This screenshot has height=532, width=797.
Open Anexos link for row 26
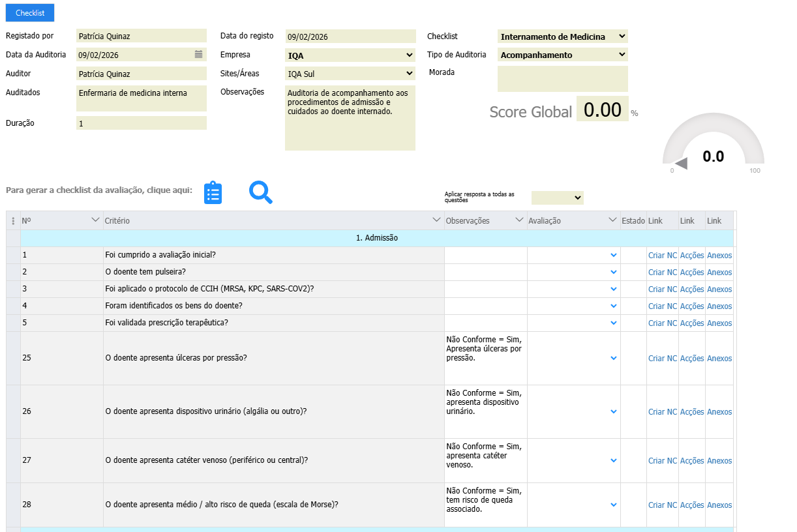coord(719,412)
